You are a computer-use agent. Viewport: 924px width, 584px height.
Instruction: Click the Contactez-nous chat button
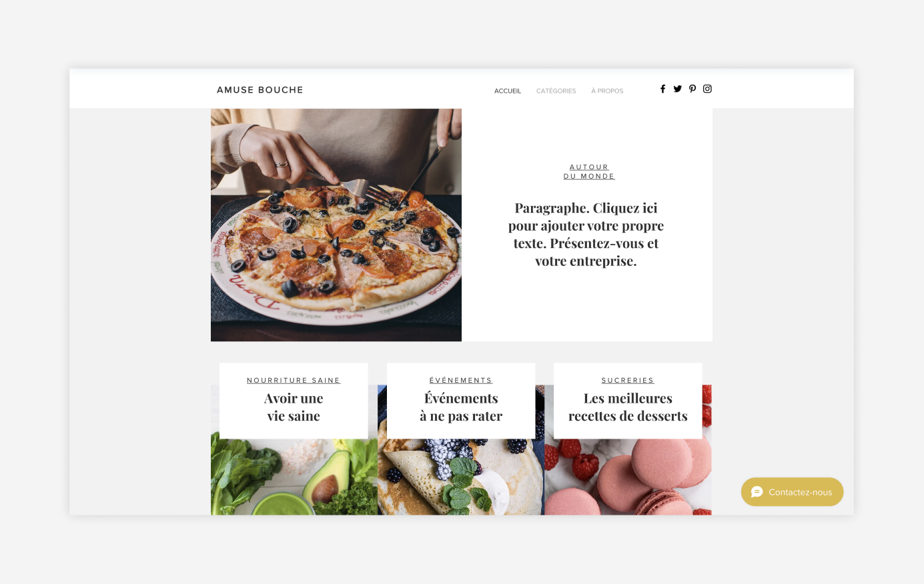click(x=792, y=492)
